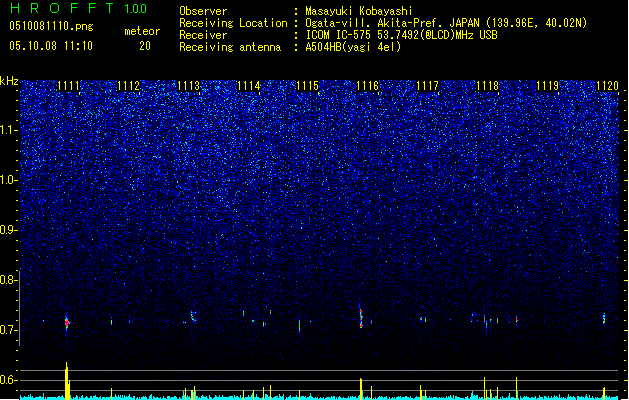Click the 0.7 kHz axis tick label
This screenshot has width=629, height=400.
[8, 330]
